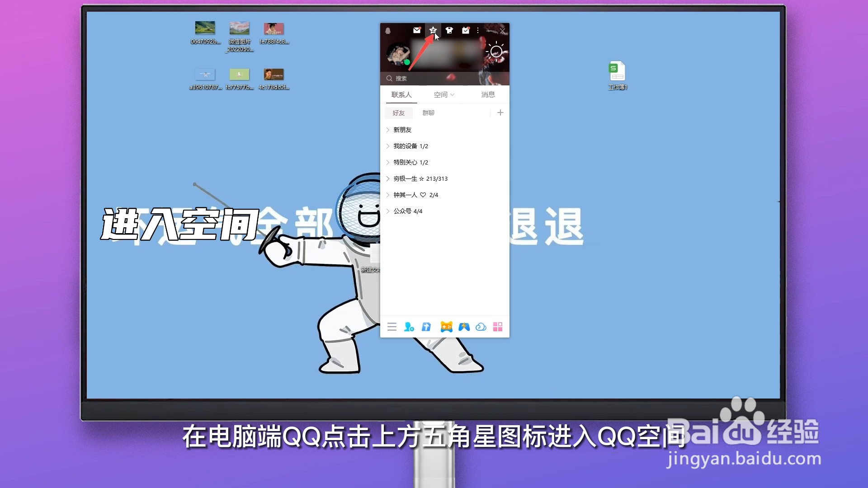Select the 好友 sub-tab
Image resolution: width=868 pixels, height=488 pixels.
click(399, 113)
